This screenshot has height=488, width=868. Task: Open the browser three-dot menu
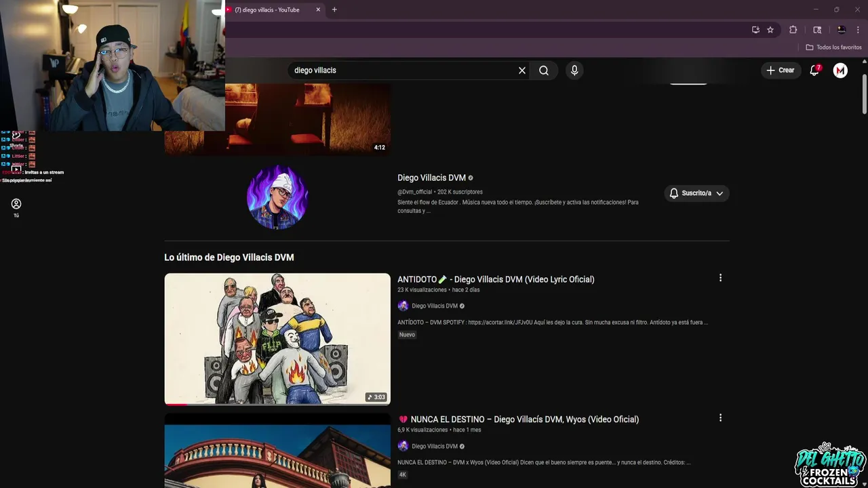click(858, 30)
